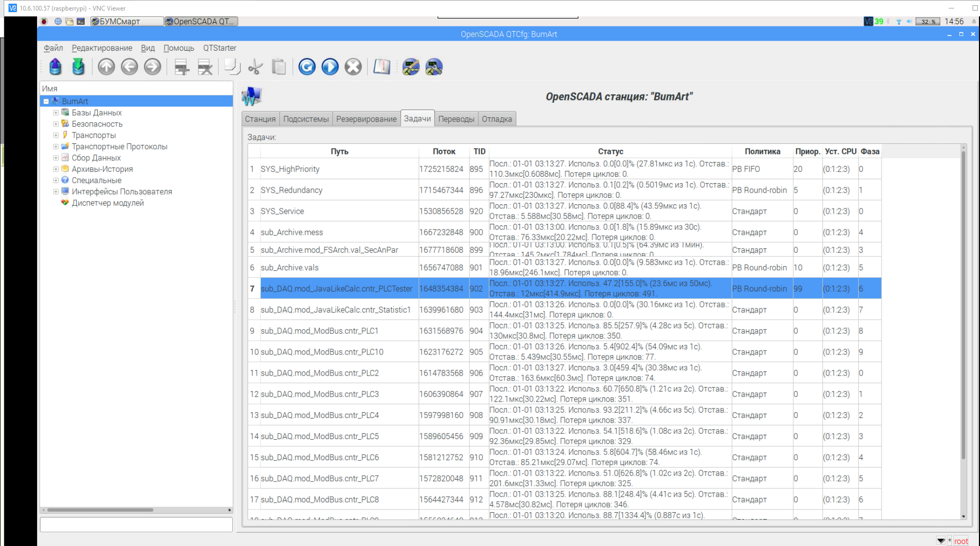Viewport: 980px width, 546px height.
Task: Click the Up arrow navigation icon
Action: pyautogui.click(x=106, y=67)
